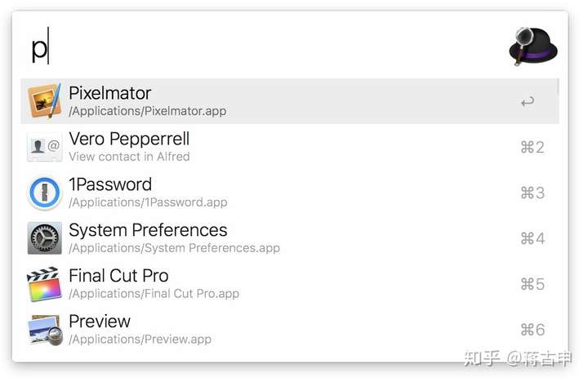Screen dimensions: 588x382
Task: Click the ⌘4 shortcut beside System Preferences
Action: point(532,238)
